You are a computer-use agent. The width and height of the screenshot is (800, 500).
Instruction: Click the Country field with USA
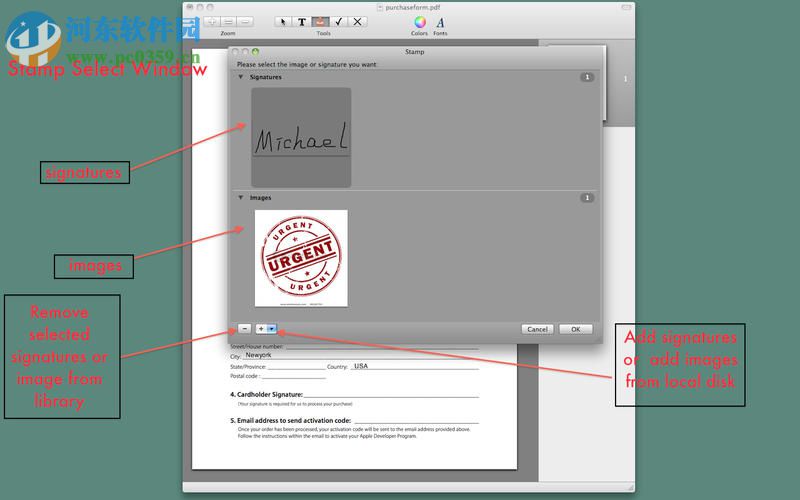(414, 366)
